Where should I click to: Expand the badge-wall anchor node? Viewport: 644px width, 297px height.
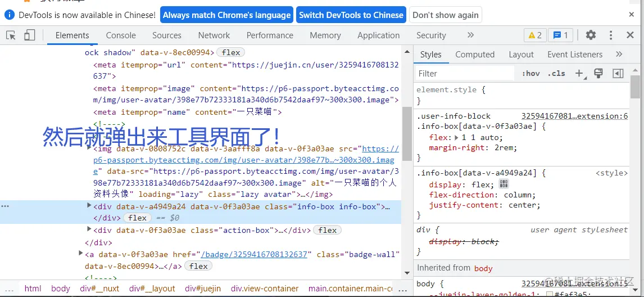[81, 253]
